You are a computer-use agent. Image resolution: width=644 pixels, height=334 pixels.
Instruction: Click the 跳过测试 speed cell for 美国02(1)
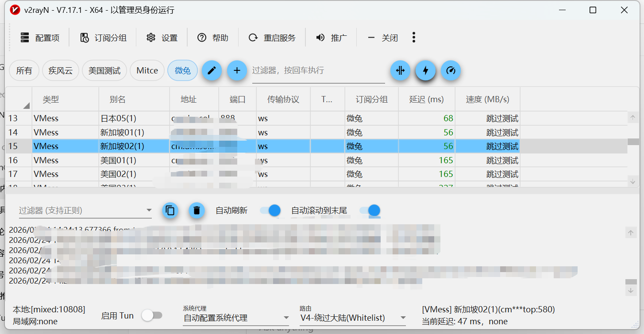(x=502, y=174)
